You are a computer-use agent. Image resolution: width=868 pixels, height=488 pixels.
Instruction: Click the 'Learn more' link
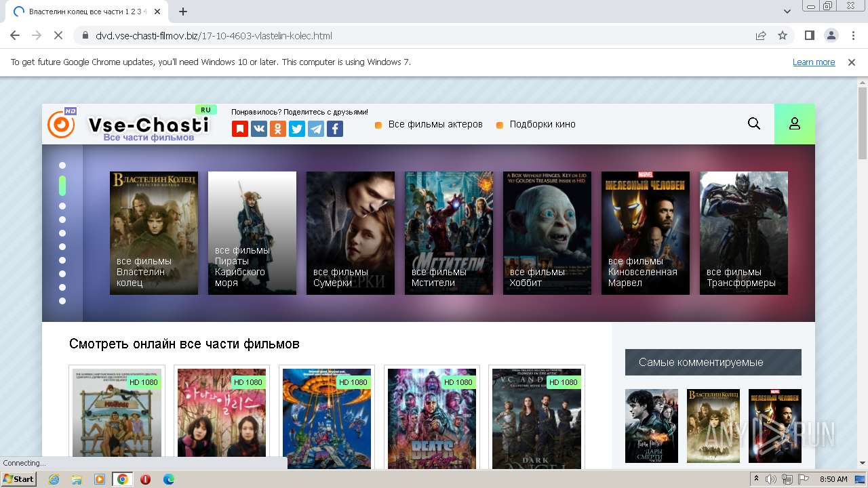tap(814, 62)
